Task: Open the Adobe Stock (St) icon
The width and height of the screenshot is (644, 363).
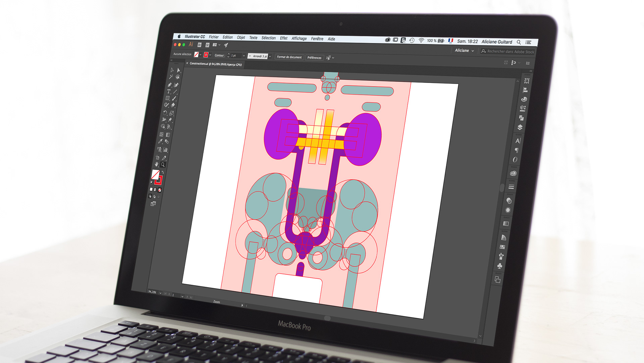Action: pos(207,45)
